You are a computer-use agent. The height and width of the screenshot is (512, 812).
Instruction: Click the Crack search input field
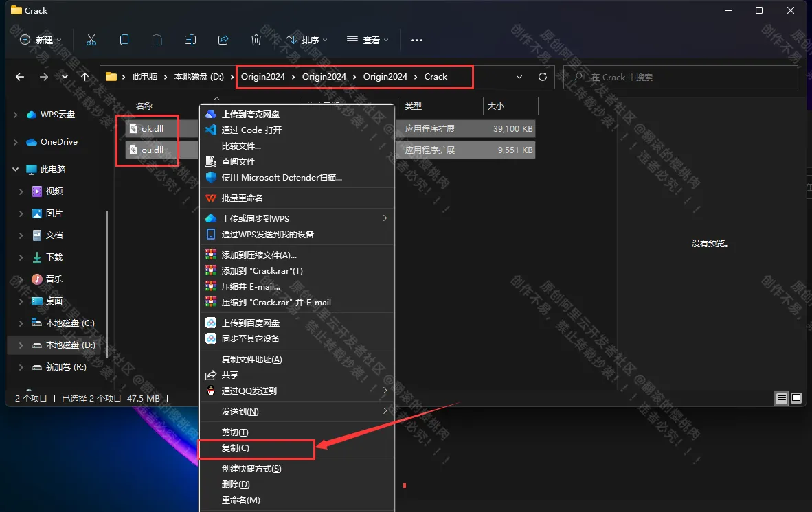tap(681, 77)
